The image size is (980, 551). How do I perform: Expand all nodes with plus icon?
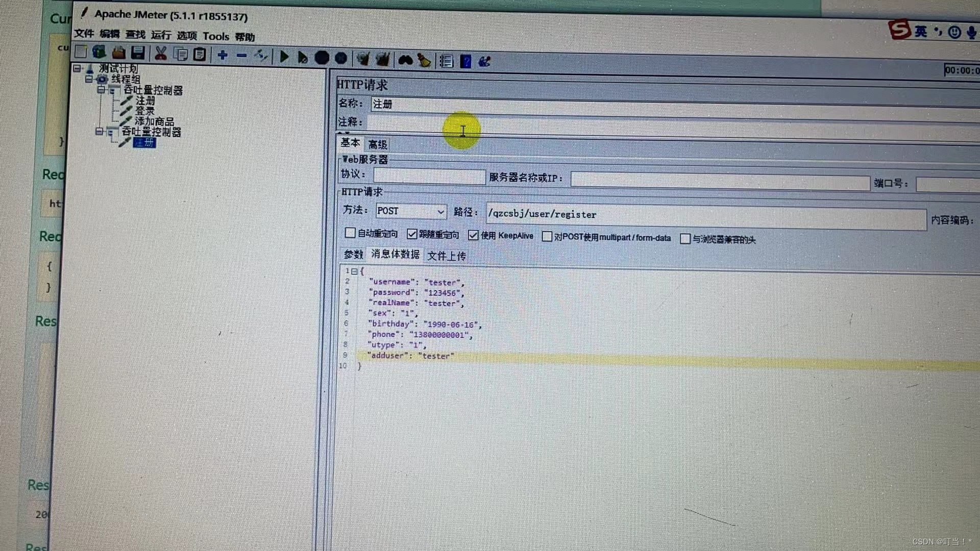(x=223, y=55)
